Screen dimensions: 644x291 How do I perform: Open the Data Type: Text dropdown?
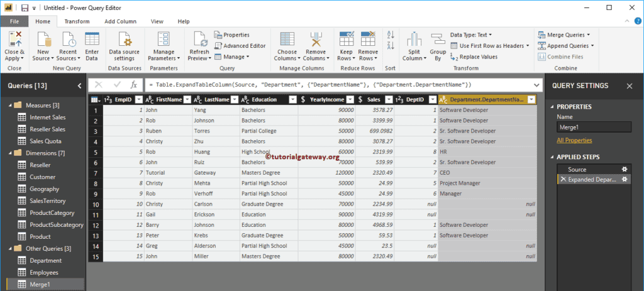pyautogui.click(x=471, y=35)
